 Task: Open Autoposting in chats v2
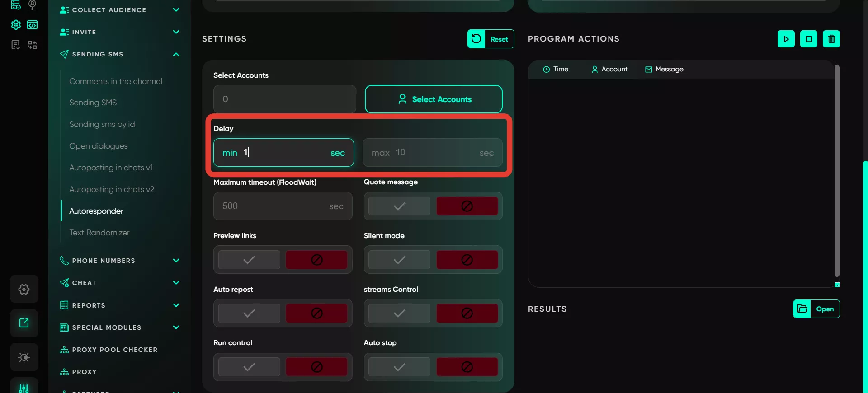(111, 189)
